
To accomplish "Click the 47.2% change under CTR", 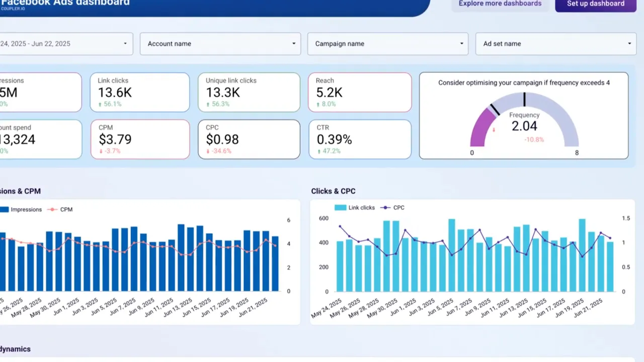I will pyautogui.click(x=329, y=151).
